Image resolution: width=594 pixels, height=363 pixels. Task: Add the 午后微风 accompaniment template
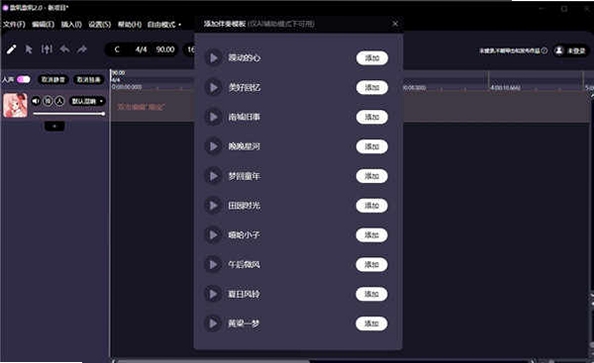coord(372,264)
